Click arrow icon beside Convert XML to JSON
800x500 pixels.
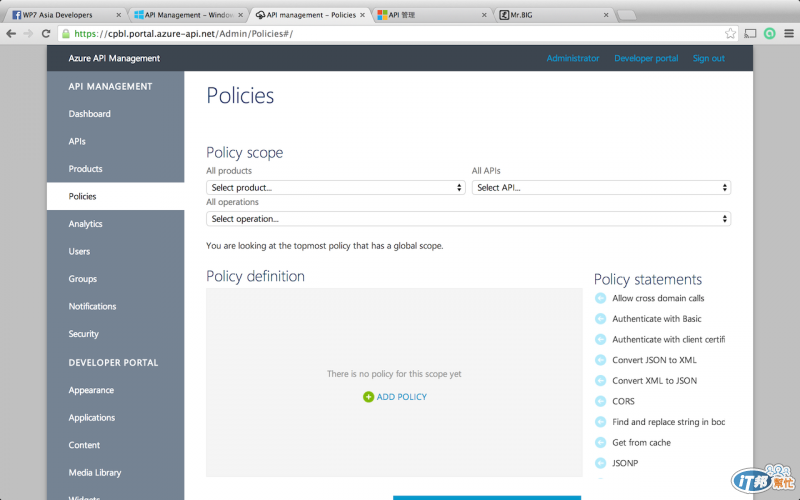click(x=601, y=381)
